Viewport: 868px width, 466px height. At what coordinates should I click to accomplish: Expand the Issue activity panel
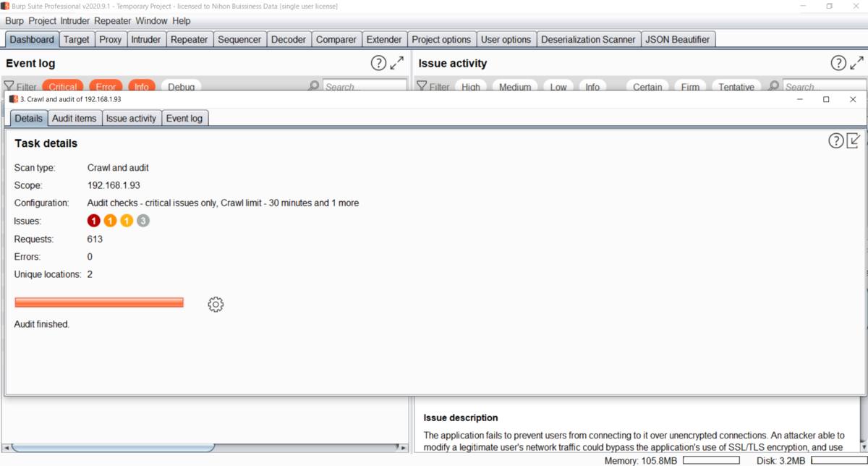pyautogui.click(x=857, y=63)
